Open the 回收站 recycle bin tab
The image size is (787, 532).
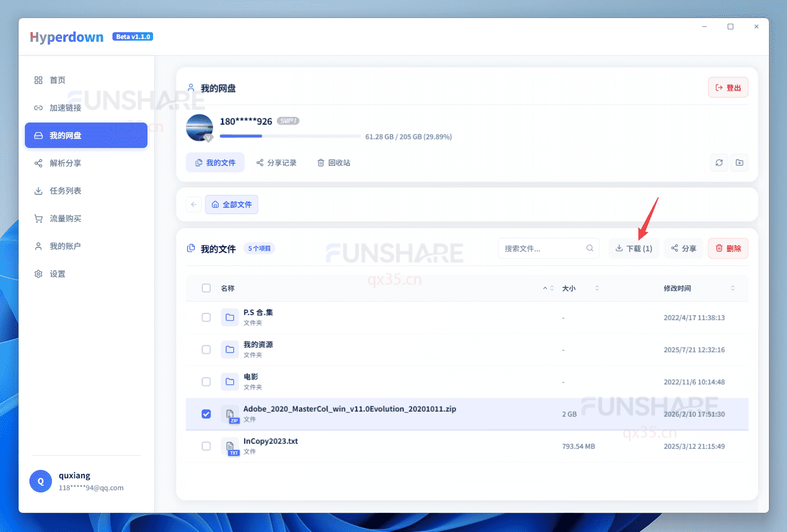click(x=334, y=163)
